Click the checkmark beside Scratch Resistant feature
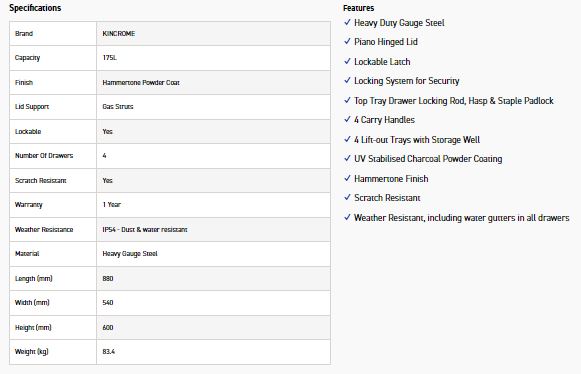The height and width of the screenshot is (374, 581). [x=347, y=197]
